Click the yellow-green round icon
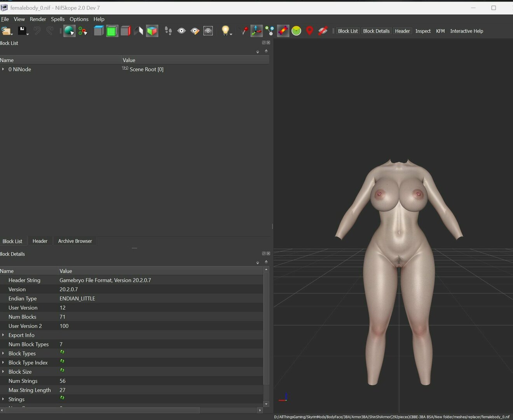This screenshot has width=513, height=420. point(296,31)
